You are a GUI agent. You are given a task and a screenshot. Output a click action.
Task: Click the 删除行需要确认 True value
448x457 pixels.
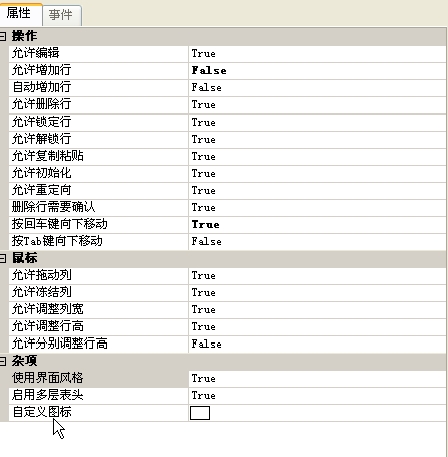pyautogui.click(x=203, y=207)
